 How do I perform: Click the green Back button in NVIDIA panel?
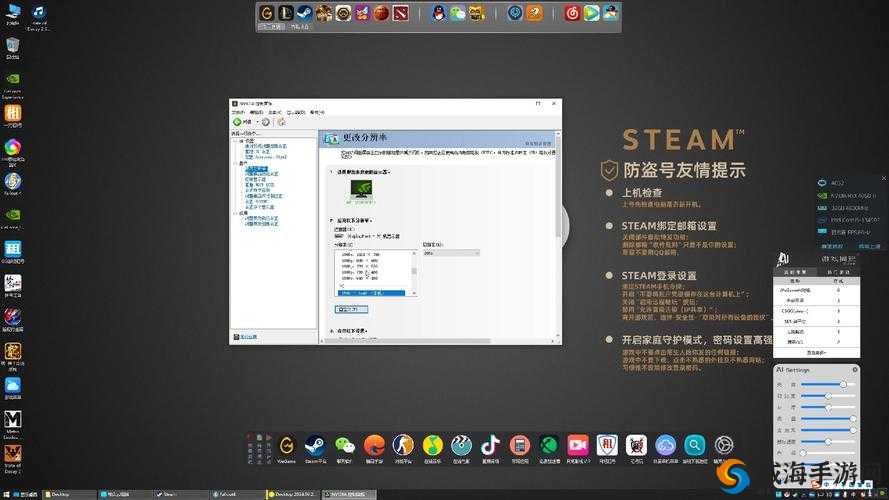coord(242,122)
